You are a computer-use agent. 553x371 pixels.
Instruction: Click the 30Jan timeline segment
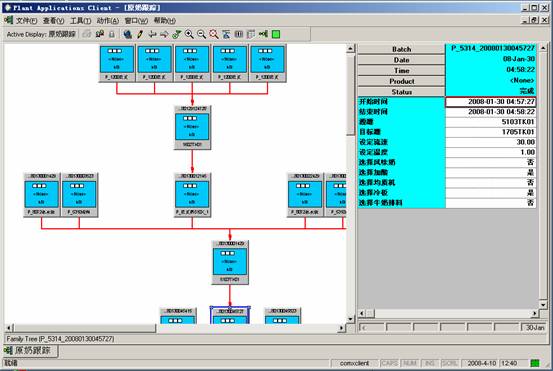(535, 328)
